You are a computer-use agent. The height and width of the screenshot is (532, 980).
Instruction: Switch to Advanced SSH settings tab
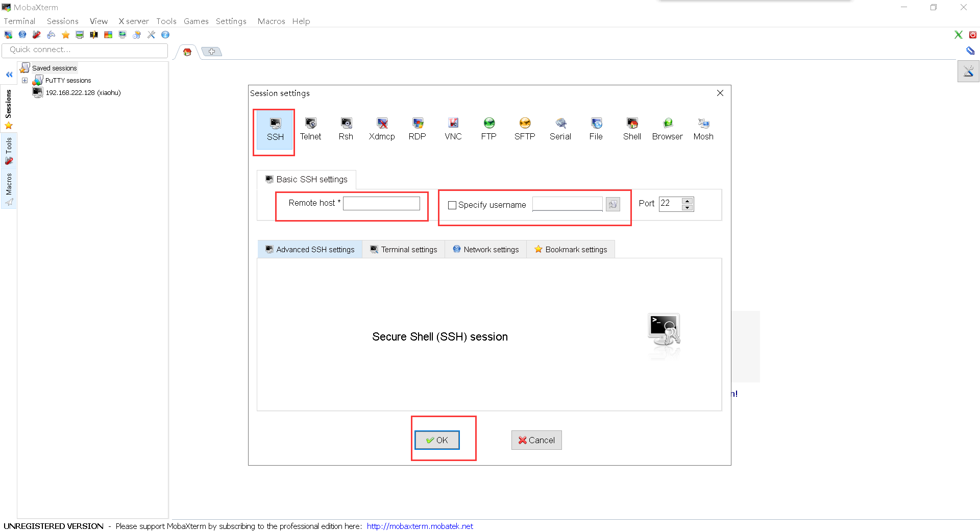310,249
